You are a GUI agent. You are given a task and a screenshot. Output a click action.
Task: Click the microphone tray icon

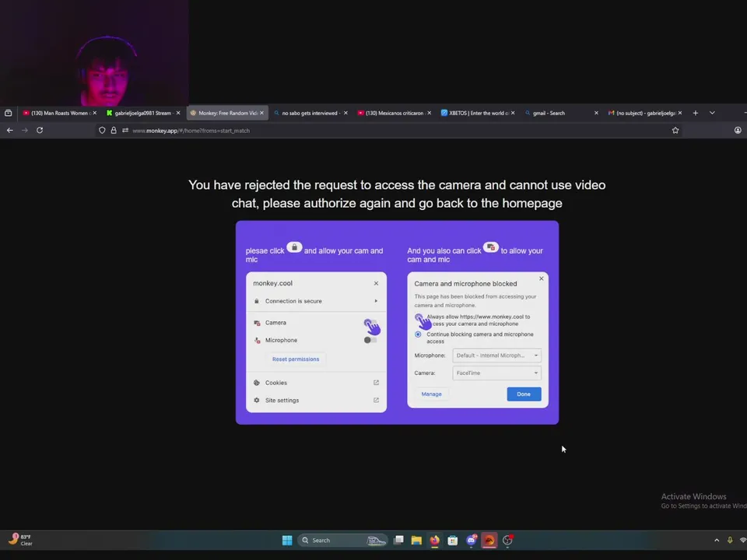tap(730, 540)
